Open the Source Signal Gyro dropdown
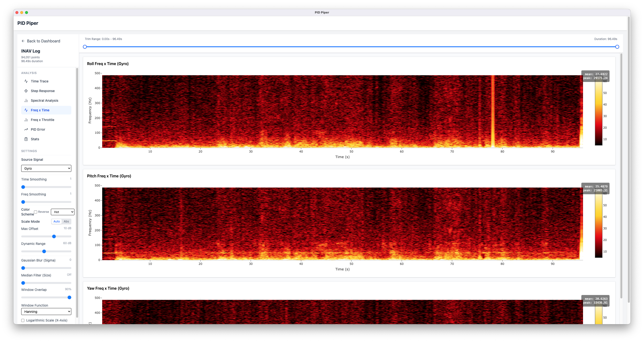This screenshot has height=342, width=644. pyautogui.click(x=46, y=168)
